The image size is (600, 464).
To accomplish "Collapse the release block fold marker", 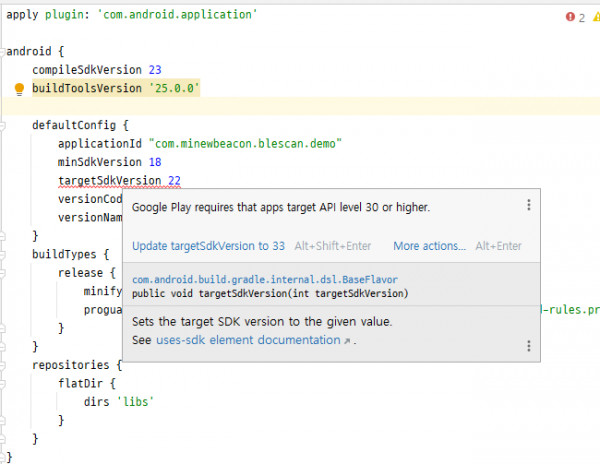I will click(x=2, y=273).
